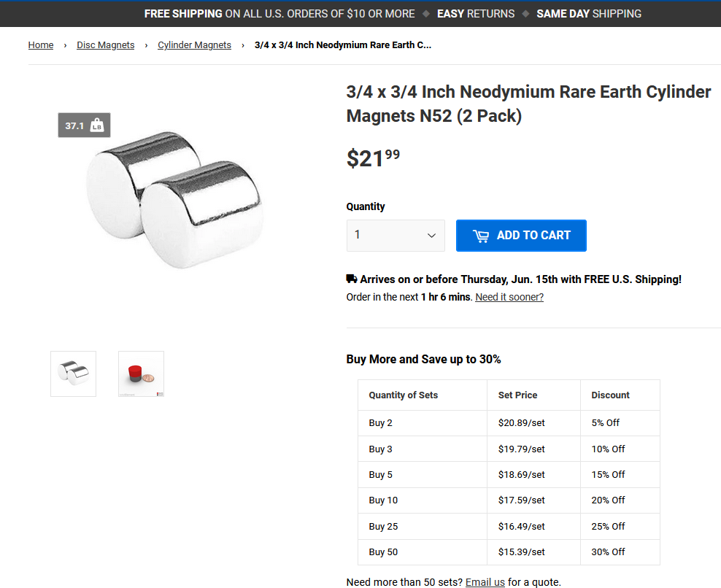Go to Home breadcrumb link

click(x=41, y=45)
